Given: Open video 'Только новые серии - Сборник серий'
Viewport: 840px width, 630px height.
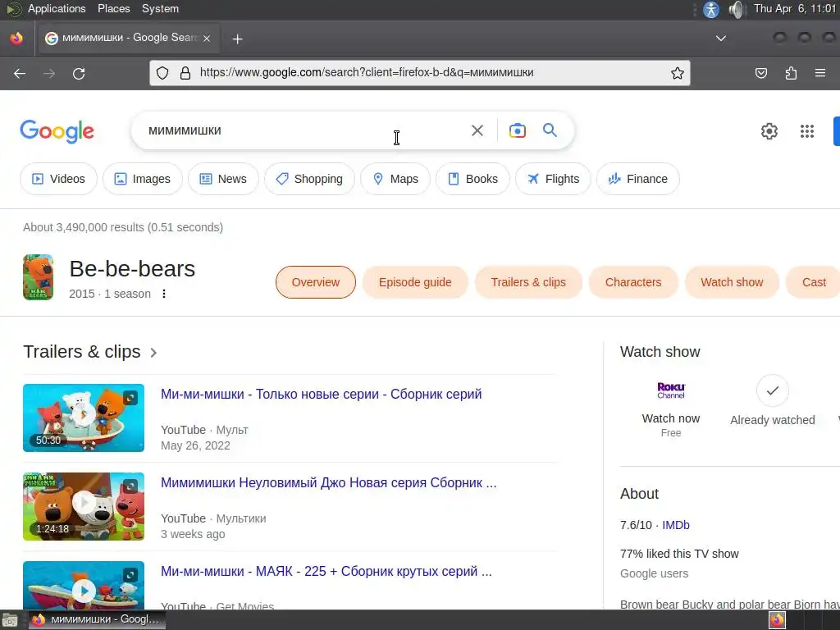Looking at the screenshot, I should (321, 395).
